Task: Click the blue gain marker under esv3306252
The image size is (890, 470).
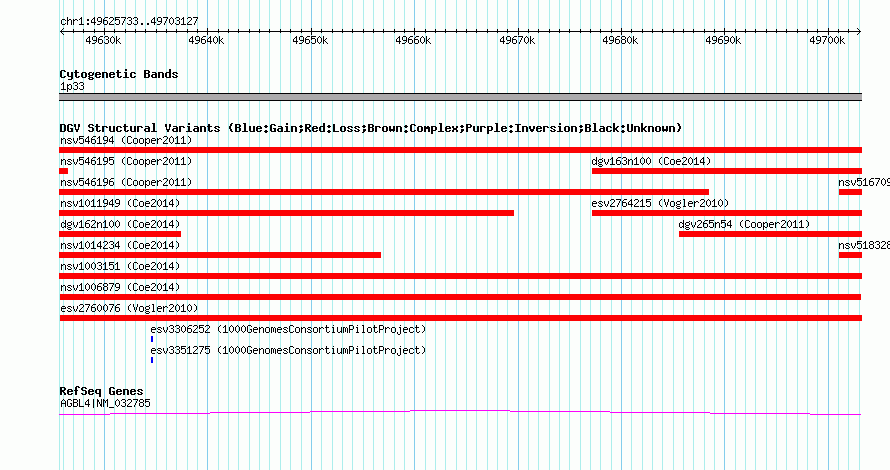Action: (x=152, y=339)
